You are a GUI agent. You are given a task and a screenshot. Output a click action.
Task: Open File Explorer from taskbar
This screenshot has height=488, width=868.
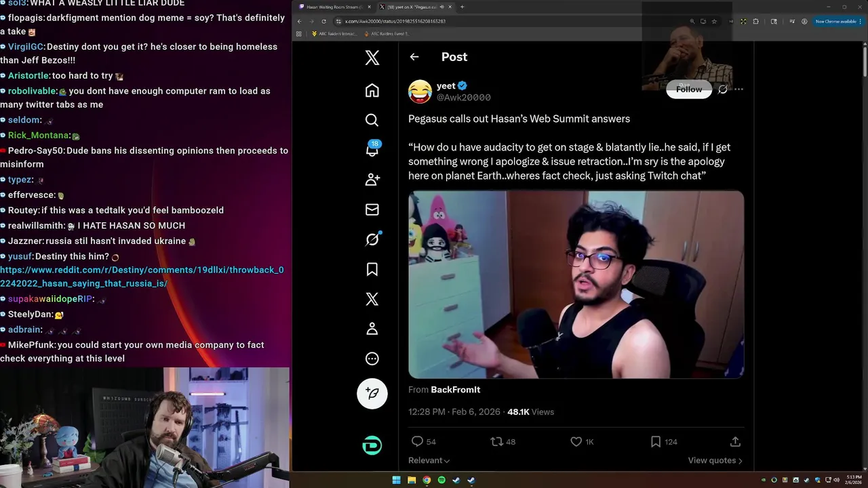click(x=412, y=480)
